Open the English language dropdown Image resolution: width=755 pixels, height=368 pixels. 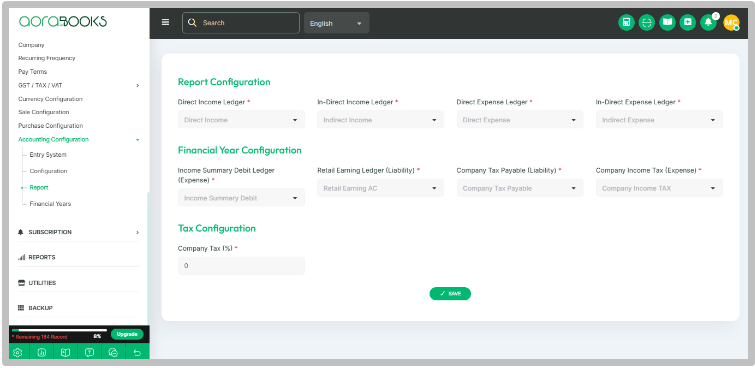point(336,23)
